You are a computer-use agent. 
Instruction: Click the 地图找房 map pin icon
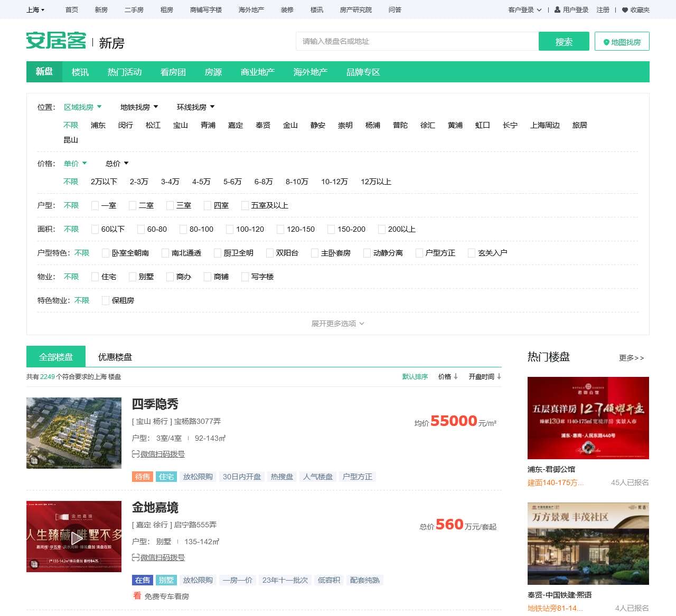tap(606, 41)
